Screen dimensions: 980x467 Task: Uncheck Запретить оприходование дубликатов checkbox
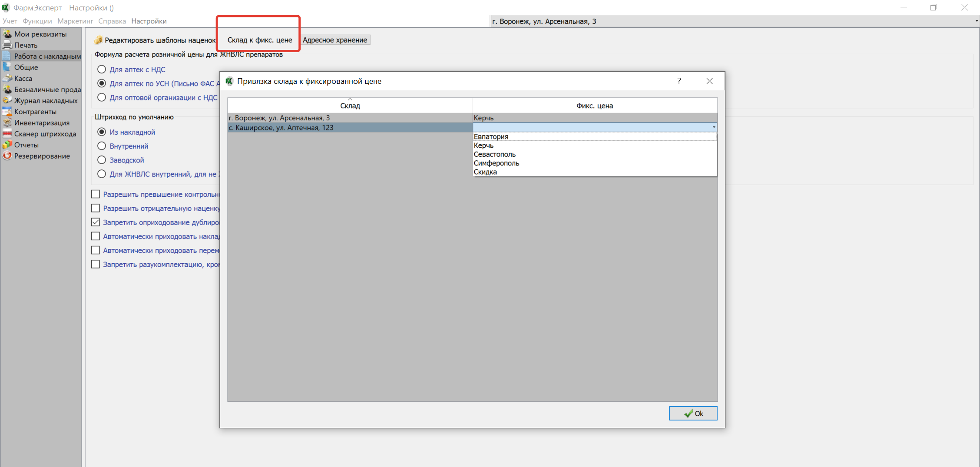click(96, 222)
